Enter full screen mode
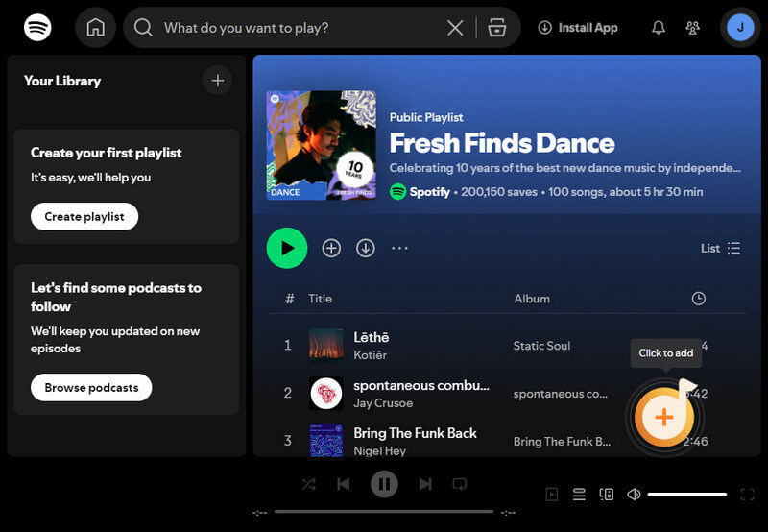The image size is (768, 532). (748, 495)
